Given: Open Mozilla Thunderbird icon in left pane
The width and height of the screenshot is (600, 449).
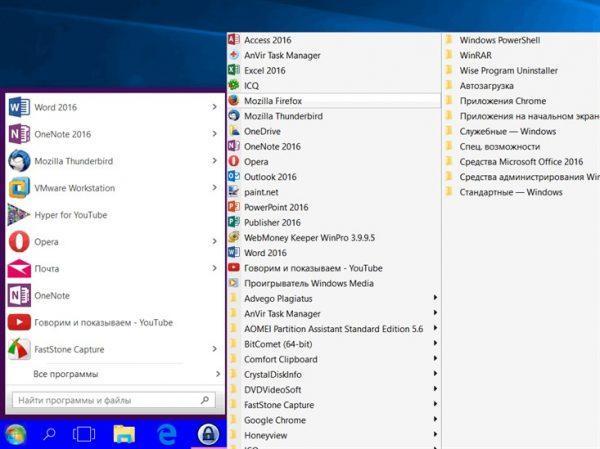Looking at the screenshot, I should [19, 161].
